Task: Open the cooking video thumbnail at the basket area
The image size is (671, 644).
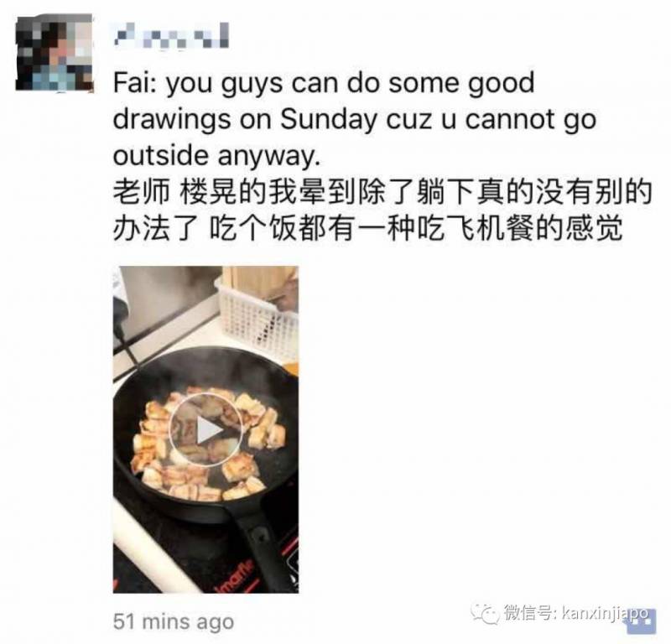Action: (x=257, y=319)
